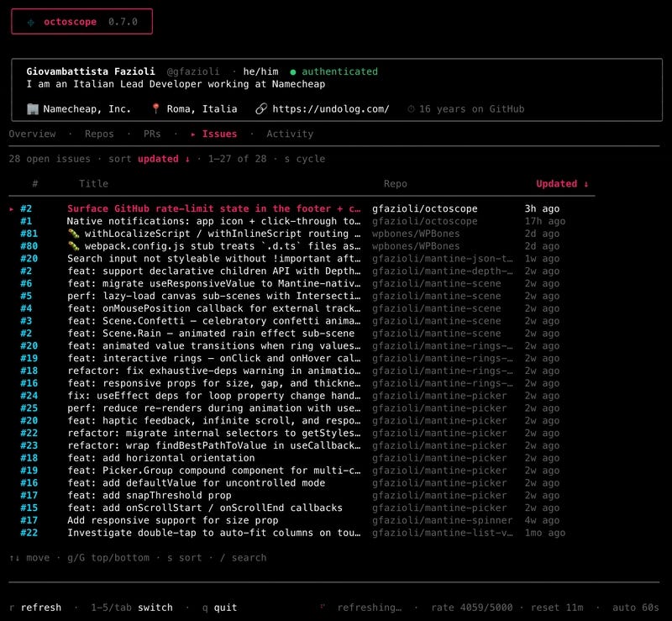Click '1–27 of 28' pagination text
672x621 pixels.
(238, 159)
